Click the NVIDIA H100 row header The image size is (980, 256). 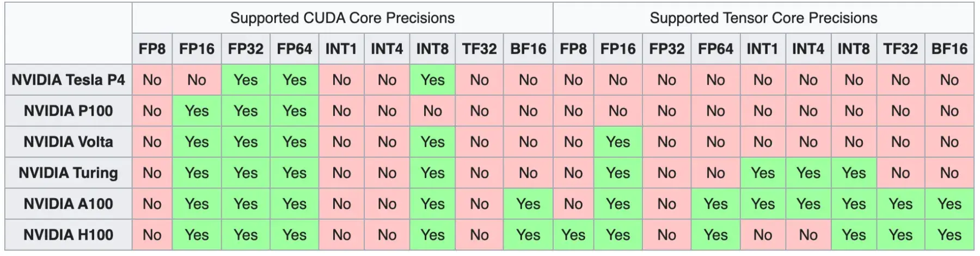pyautogui.click(x=68, y=235)
